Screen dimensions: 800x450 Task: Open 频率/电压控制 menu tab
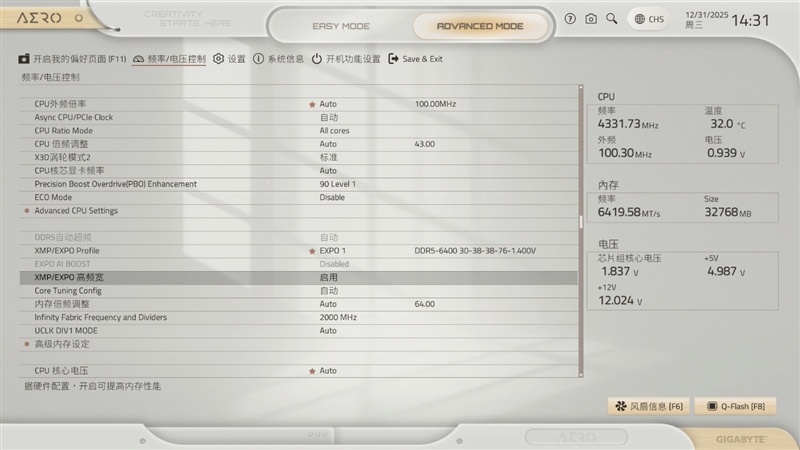click(169, 59)
